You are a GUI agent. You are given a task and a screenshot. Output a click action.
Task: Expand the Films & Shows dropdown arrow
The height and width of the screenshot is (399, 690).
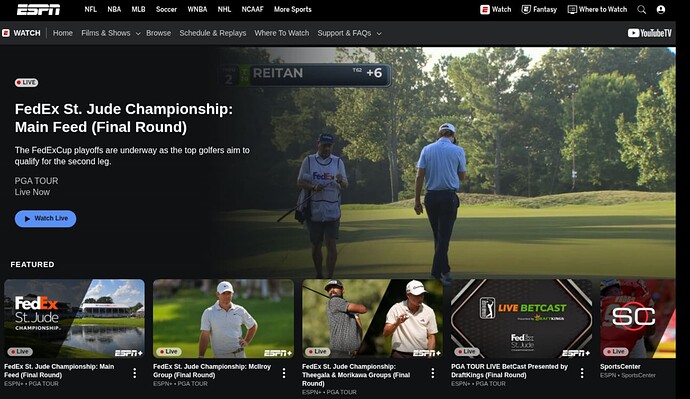pyautogui.click(x=138, y=33)
